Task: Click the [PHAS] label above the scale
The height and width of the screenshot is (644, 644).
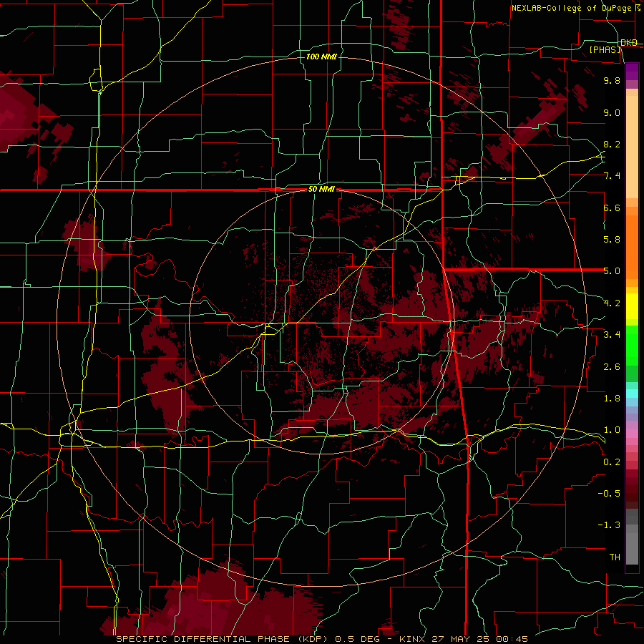Action: point(605,49)
